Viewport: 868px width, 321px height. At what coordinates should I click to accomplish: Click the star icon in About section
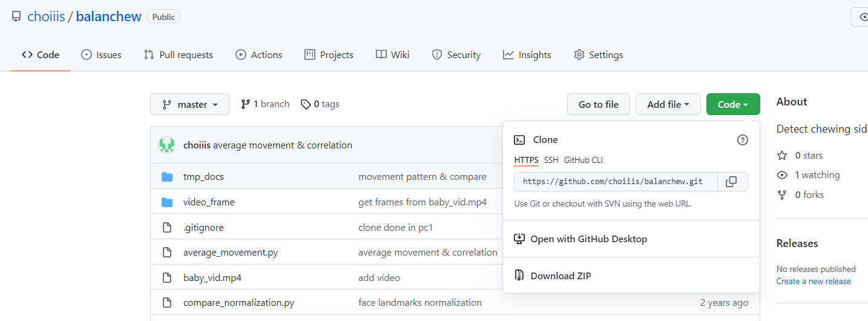coord(782,156)
